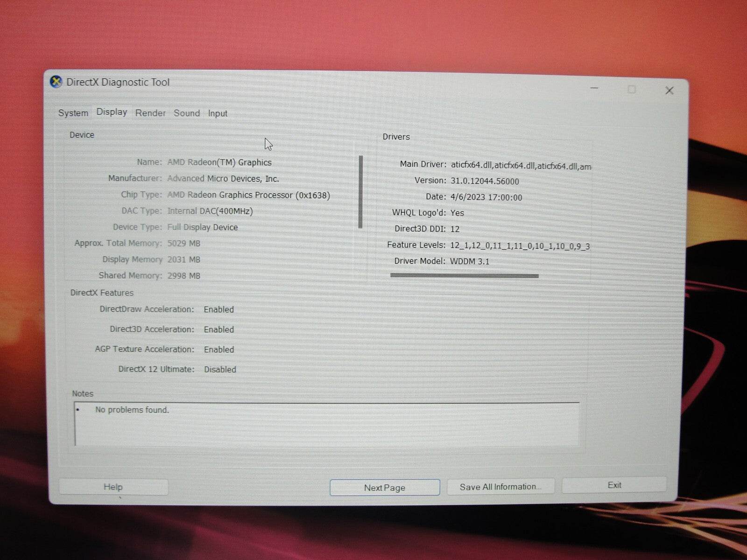Click the Device section vertical scrollbar
Screen dimensions: 747x560
360,192
